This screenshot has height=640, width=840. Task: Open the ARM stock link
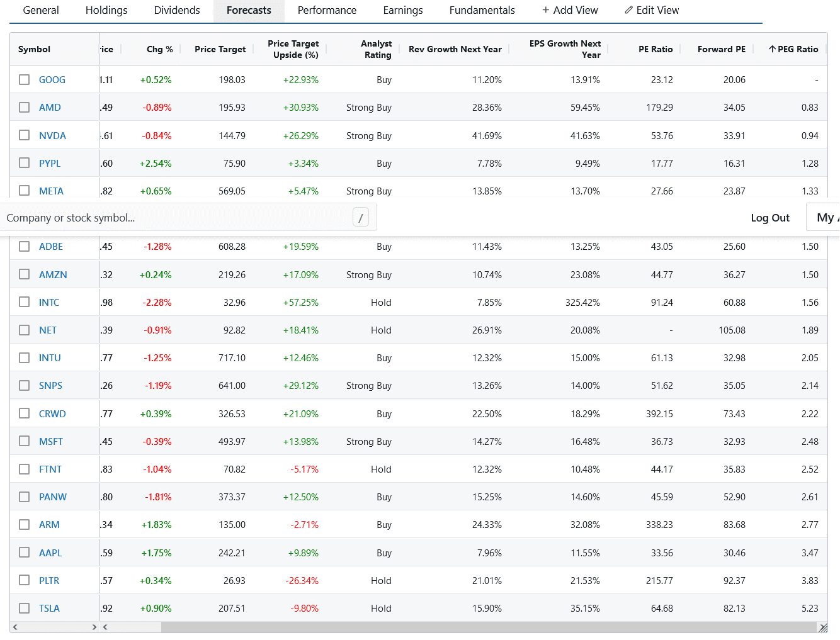click(x=49, y=525)
